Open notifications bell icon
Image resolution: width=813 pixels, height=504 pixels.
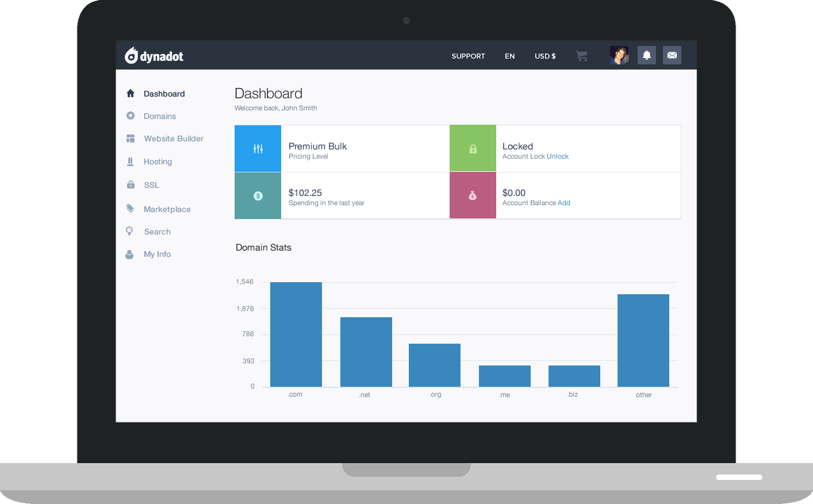click(x=647, y=55)
